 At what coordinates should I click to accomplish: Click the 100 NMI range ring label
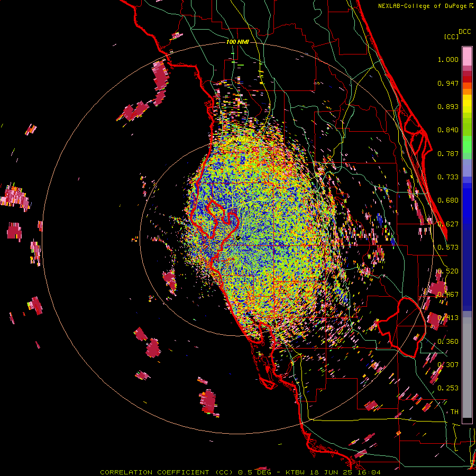pyautogui.click(x=237, y=42)
